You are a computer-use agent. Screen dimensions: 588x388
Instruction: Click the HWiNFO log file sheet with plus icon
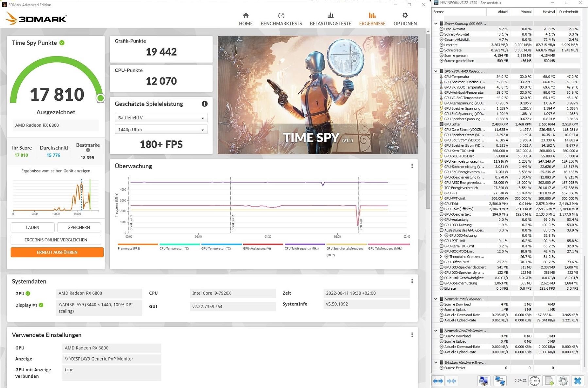point(549,381)
